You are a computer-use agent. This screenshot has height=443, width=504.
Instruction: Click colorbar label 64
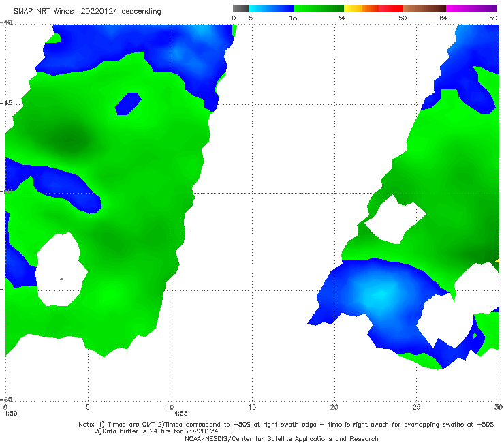point(443,18)
